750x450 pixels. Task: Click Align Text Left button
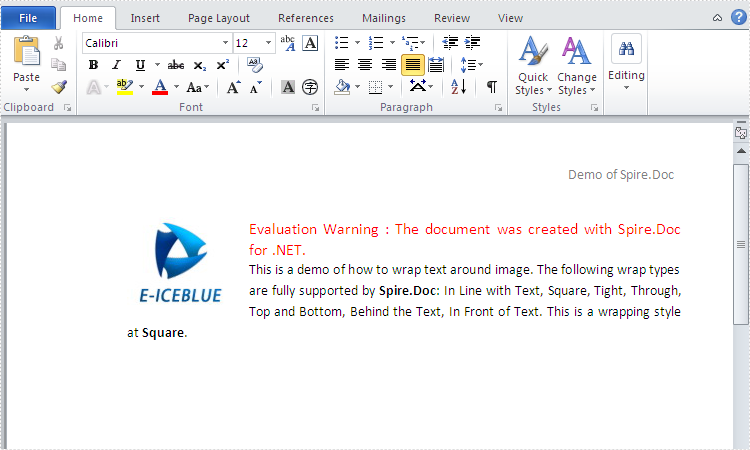pos(342,65)
